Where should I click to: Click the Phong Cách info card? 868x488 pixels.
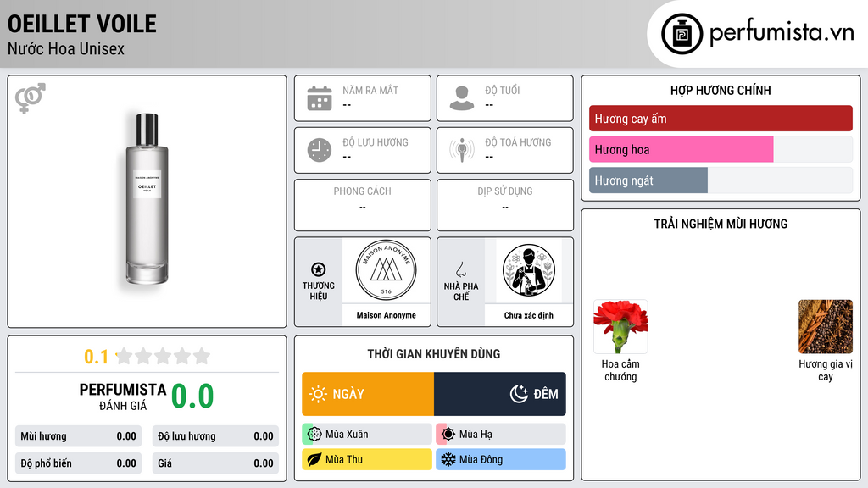pyautogui.click(x=363, y=205)
